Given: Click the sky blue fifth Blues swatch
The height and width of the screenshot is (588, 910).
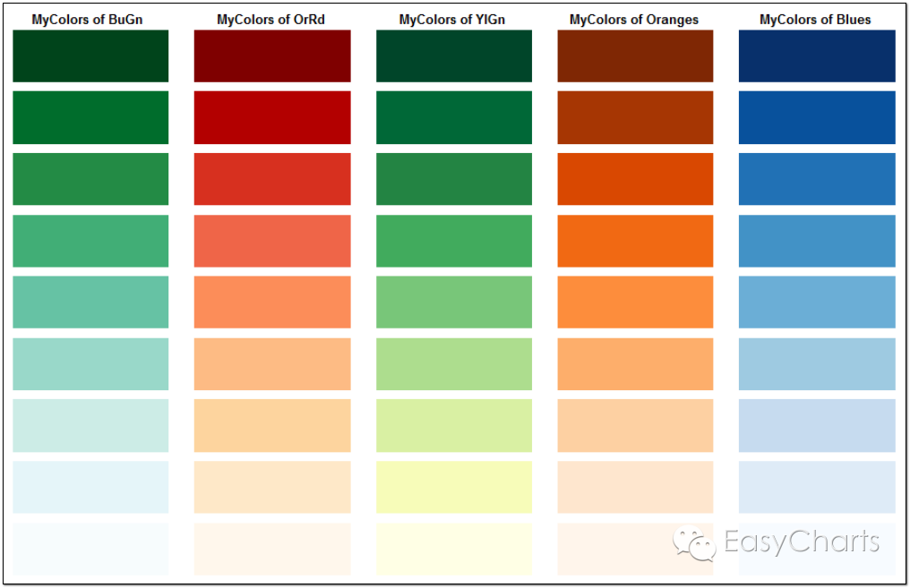Looking at the screenshot, I should (817, 303).
